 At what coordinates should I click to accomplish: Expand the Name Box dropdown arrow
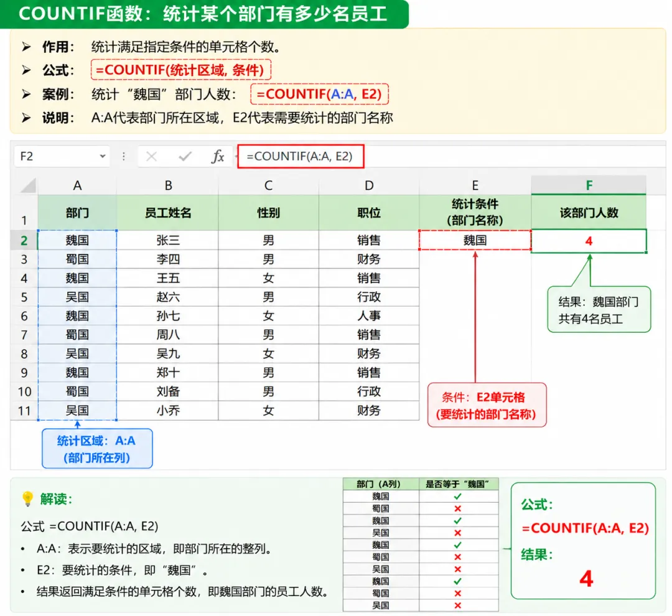(103, 156)
